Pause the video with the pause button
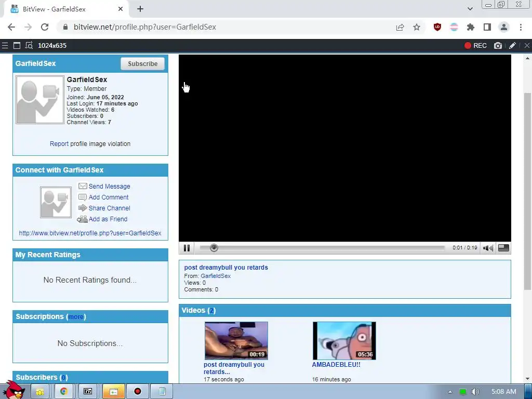Screen dimensions: 532x399 [x=187, y=248]
